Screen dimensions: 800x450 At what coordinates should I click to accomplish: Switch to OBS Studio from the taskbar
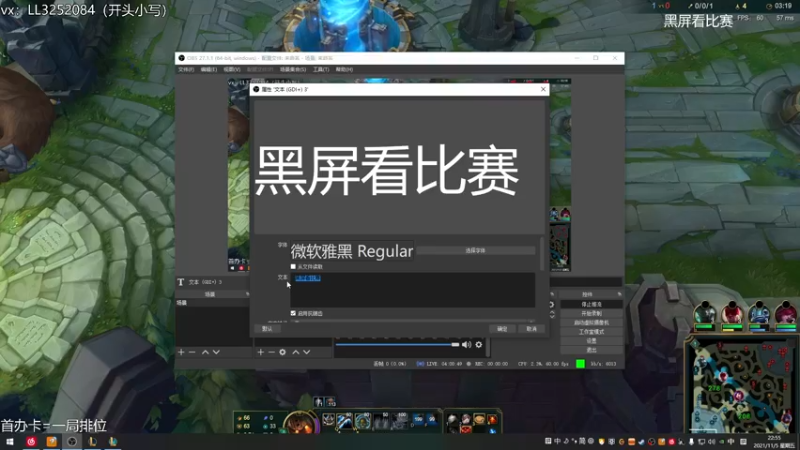pyautogui.click(x=72, y=442)
